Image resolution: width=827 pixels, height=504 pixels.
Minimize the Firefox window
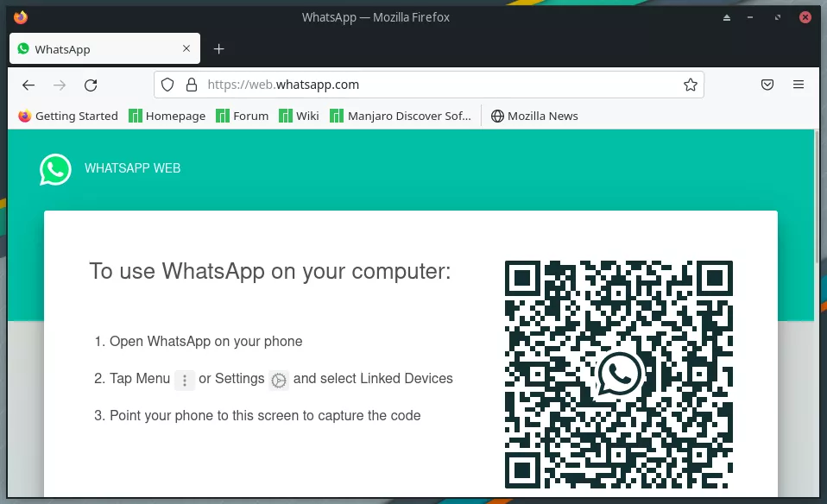click(750, 17)
